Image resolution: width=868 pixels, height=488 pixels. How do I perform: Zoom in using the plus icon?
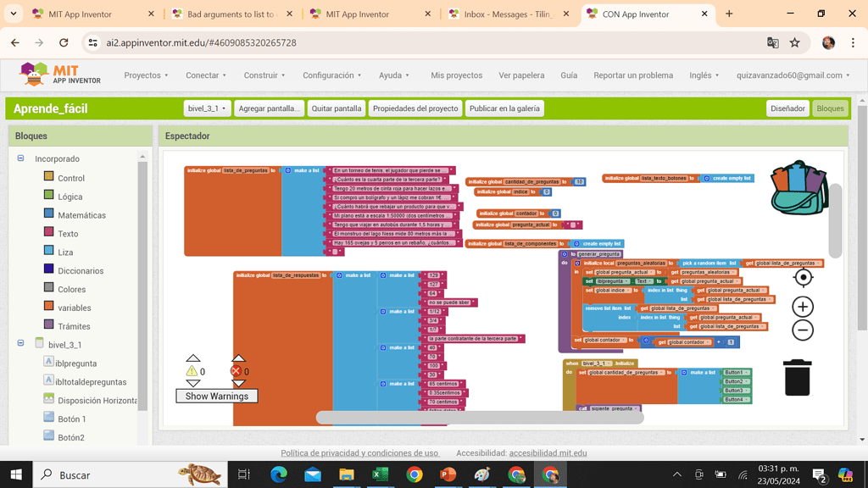coord(802,307)
